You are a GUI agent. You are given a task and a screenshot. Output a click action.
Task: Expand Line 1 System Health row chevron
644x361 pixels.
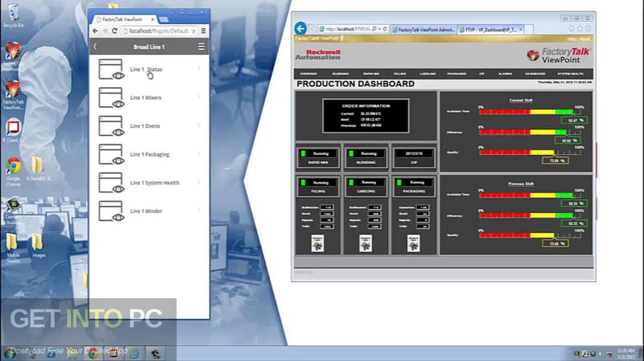[x=199, y=183]
